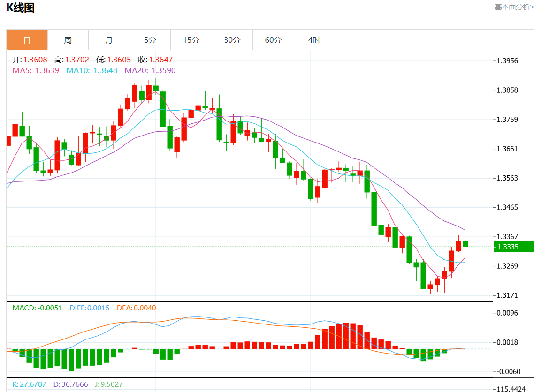Click the opening price 1.3608
This screenshot has height=392, width=549.
coord(35,60)
